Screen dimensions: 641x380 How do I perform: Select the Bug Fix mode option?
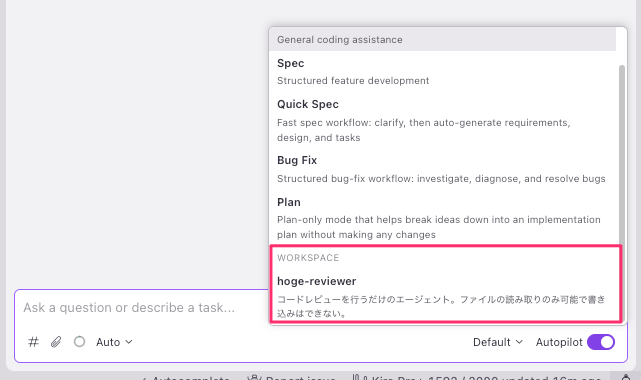coord(443,169)
